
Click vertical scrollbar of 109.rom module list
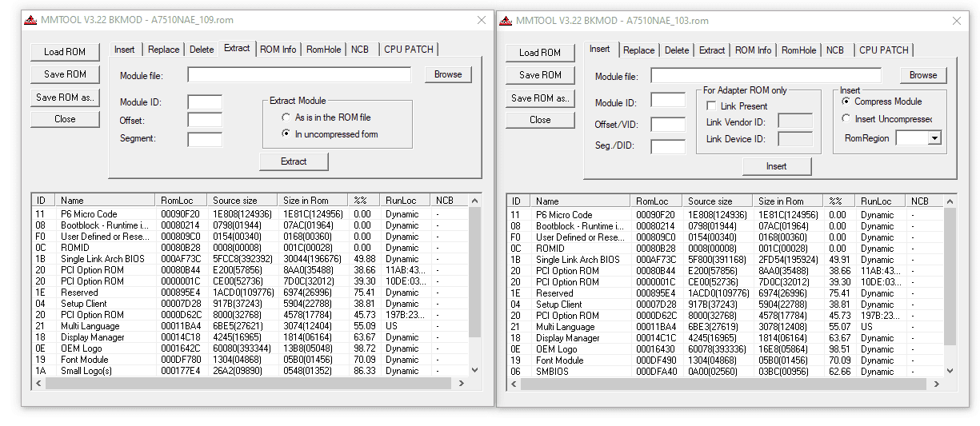click(474, 272)
